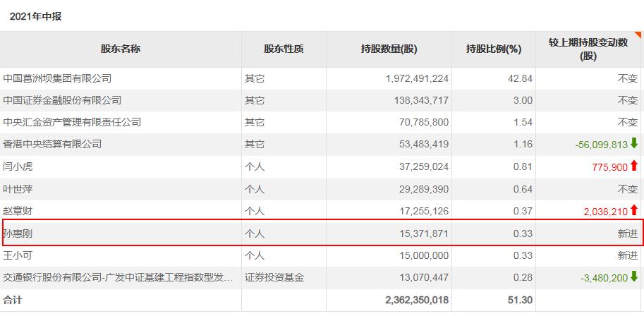Screen dimensions: 644x316
Task: Select shareholder 赵章财
Action: click(x=17, y=211)
